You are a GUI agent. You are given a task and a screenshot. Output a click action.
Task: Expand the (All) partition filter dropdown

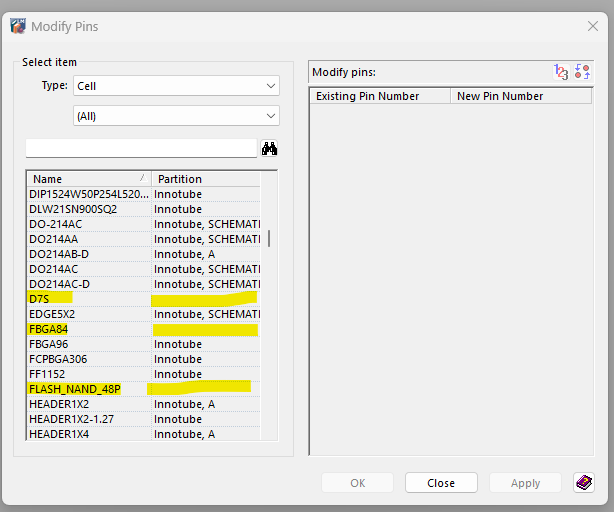pyautogui.click(x=176, y=116)
